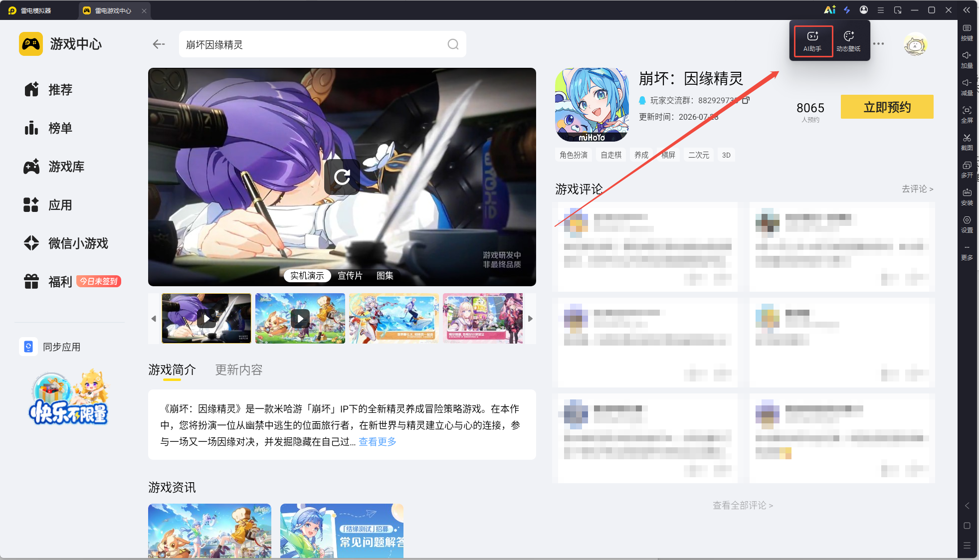Viewport: 979px width, 560px height.
Task: Decrease volume with 减量 icon
Action: [x=967, y=87]
